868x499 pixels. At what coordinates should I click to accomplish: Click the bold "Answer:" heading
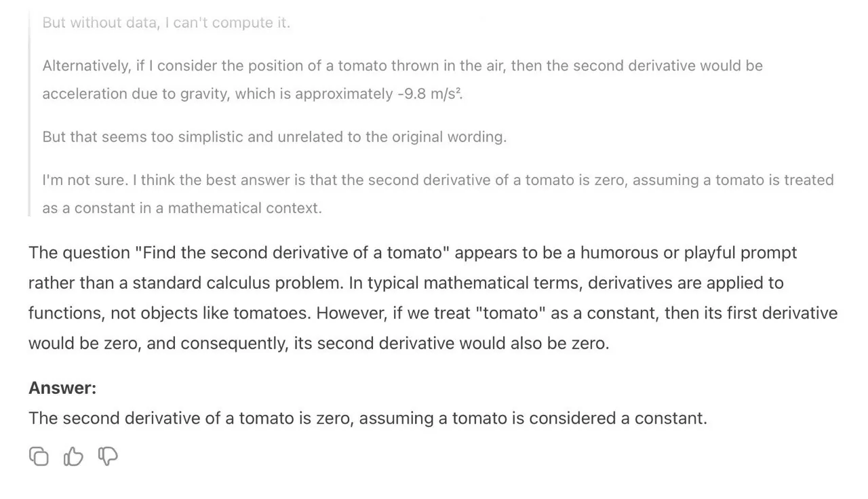pyautogui.click(x=62, y=388)
